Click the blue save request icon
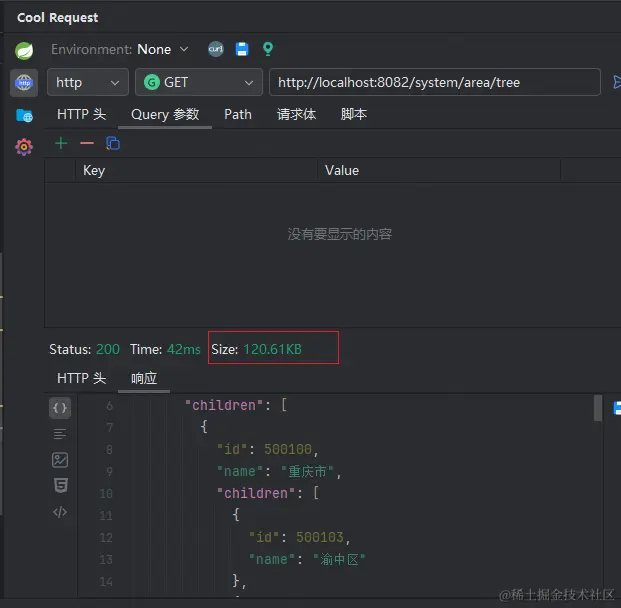The image size is (621, 608). click(242, 49)
